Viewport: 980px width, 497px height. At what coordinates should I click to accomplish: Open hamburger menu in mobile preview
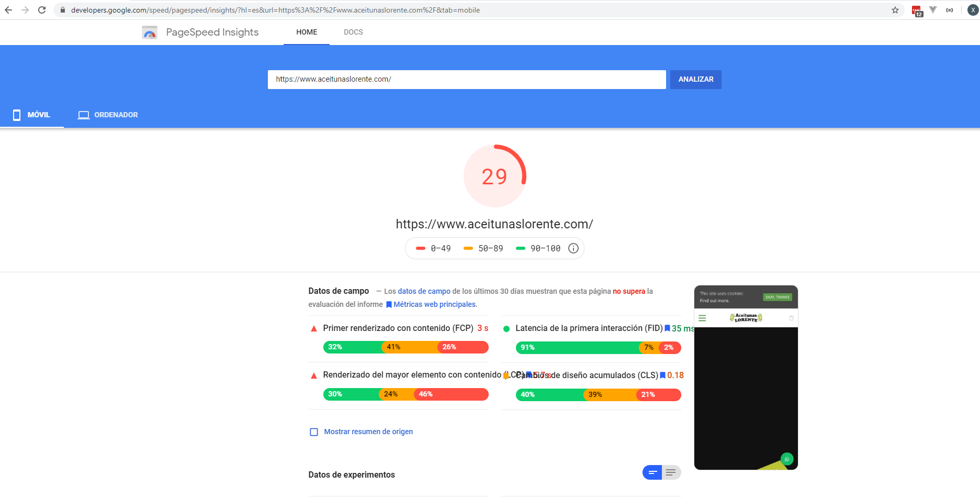(x=702, y=318)
